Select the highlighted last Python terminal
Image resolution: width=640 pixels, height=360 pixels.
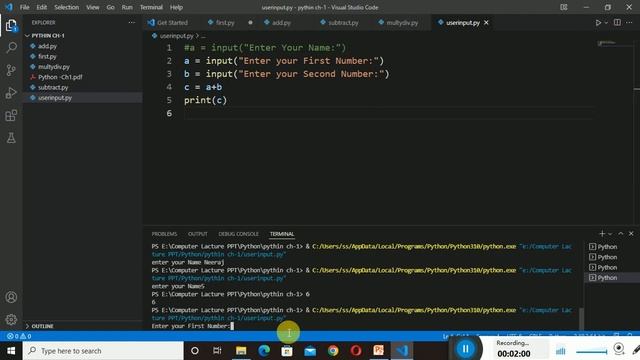click(x=607, y=278)
